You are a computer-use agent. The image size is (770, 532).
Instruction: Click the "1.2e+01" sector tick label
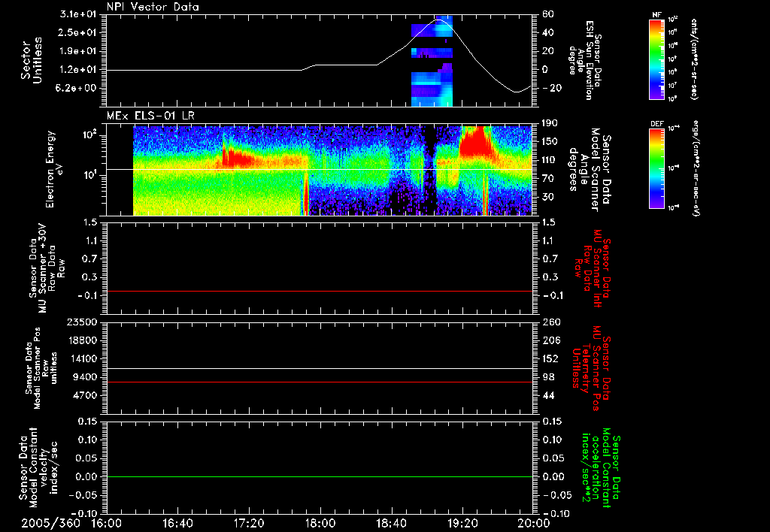pyautogui.click(x=80, y=70)
